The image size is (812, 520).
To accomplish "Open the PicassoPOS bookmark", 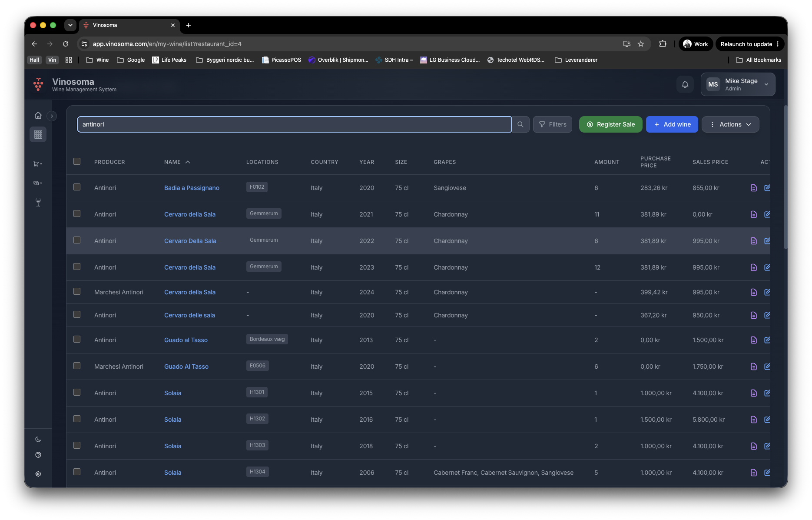I will (x=282, y=60).
